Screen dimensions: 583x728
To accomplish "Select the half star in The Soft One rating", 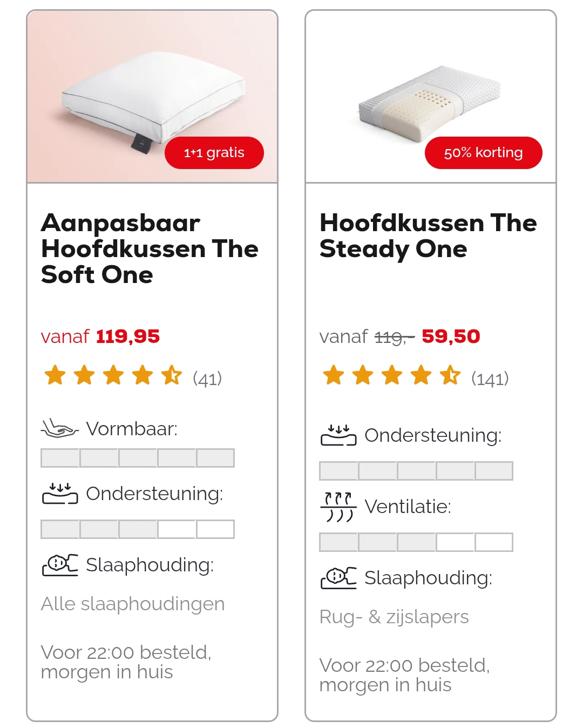I will click(173, 375).
